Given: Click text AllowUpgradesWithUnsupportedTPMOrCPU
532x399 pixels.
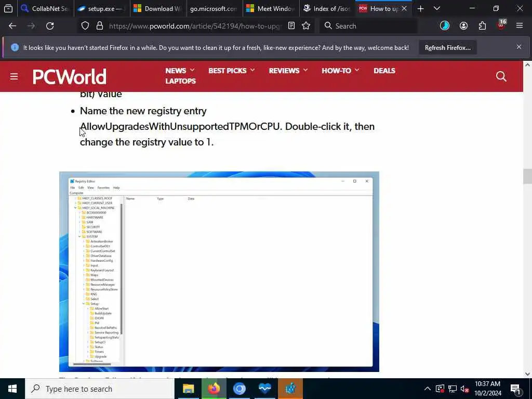Looking at the screenshot, I should (180, 127).
